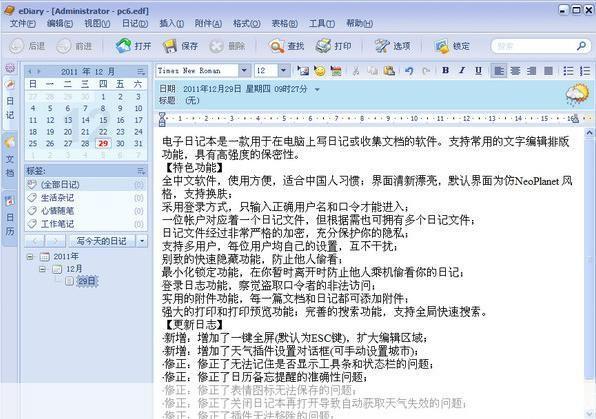Open the font size 12 dropdown
Viewport: 596px width, 419px height.
(x=284, y=70)
